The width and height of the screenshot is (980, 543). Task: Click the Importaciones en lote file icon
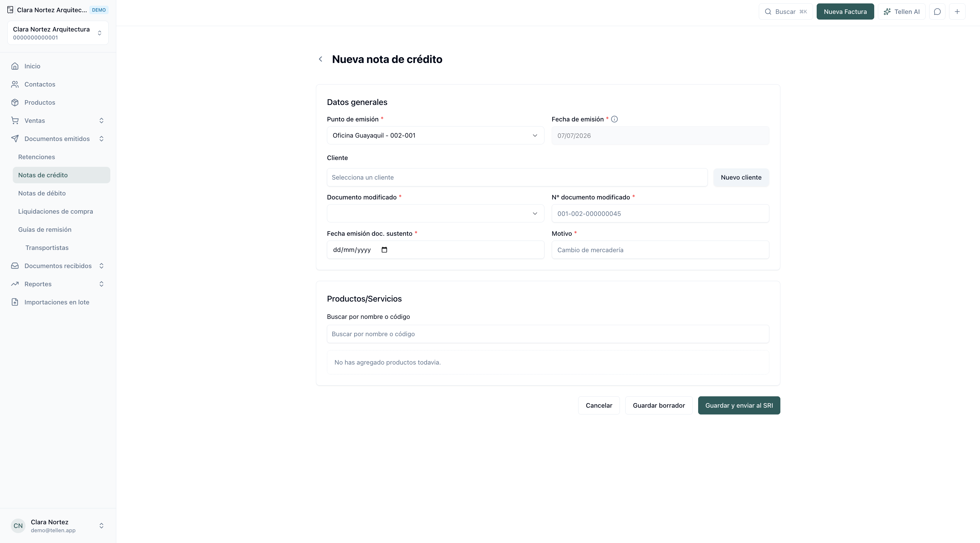tap(15, 302)
